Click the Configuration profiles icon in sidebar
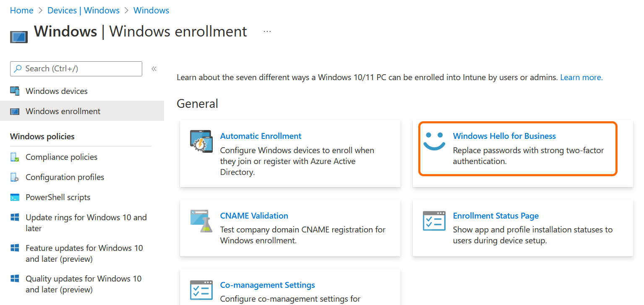The width and height of the screenshot is (644, 305). (15, 177)
